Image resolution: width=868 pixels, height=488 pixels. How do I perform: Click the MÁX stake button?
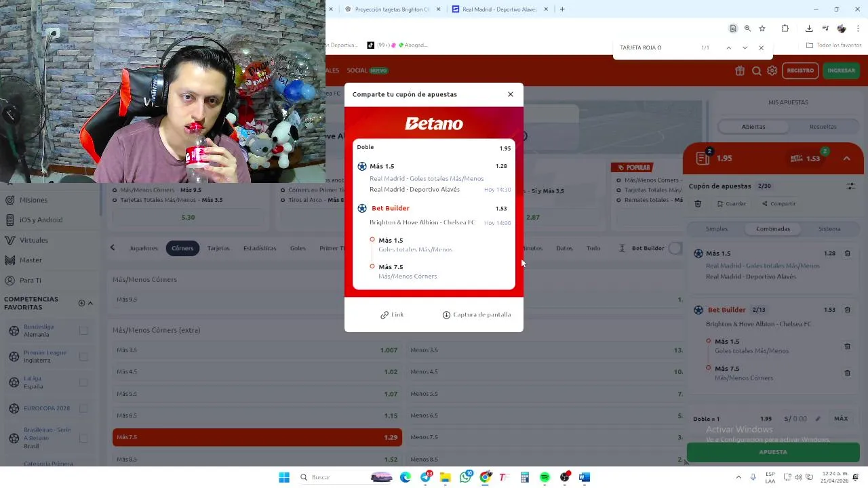coord(841,419)
